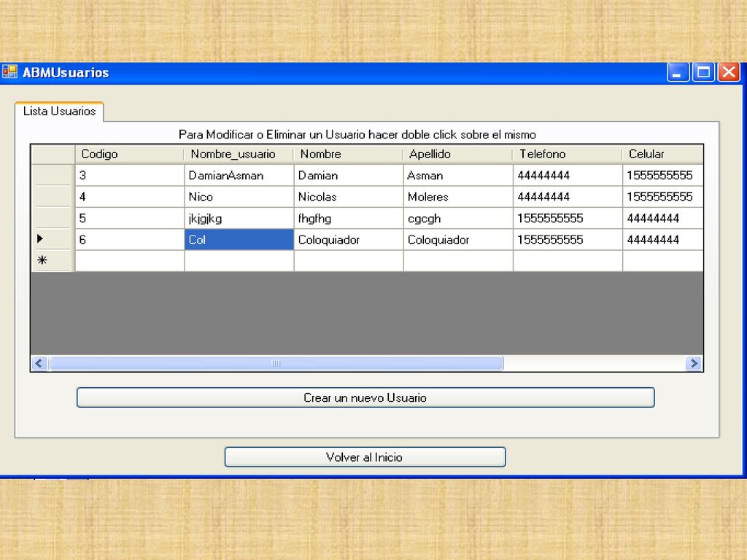Select row header of jkjgjkg row
747x560 pixels.
[x=53, y=218]
